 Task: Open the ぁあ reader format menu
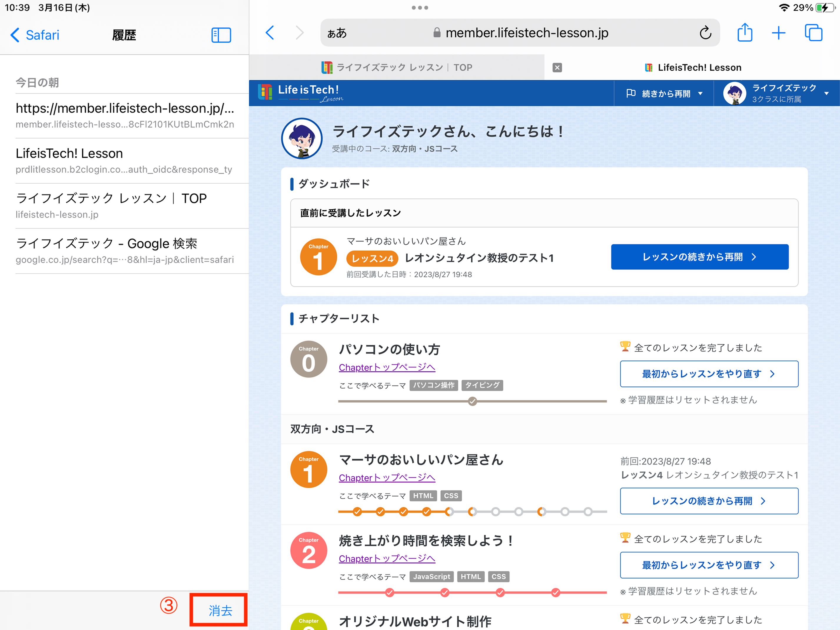point(337,33)
